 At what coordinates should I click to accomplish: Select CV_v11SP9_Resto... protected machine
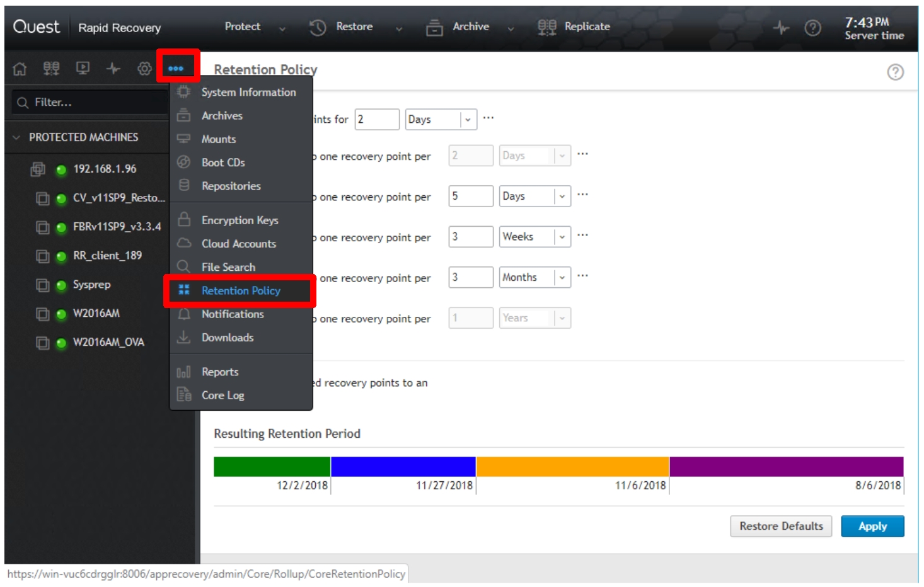(119, 198)
